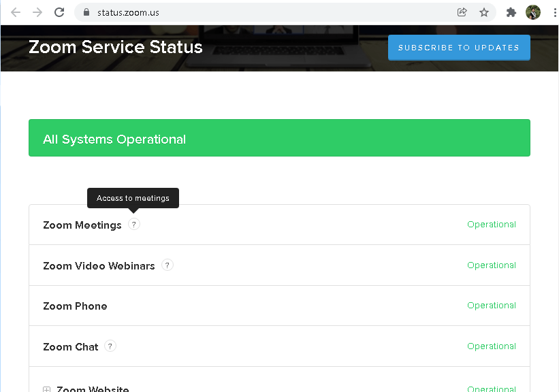Screen dimensions: 559x392
Task: Select the Zoom Video Webinars label
Action: (99, 266)
